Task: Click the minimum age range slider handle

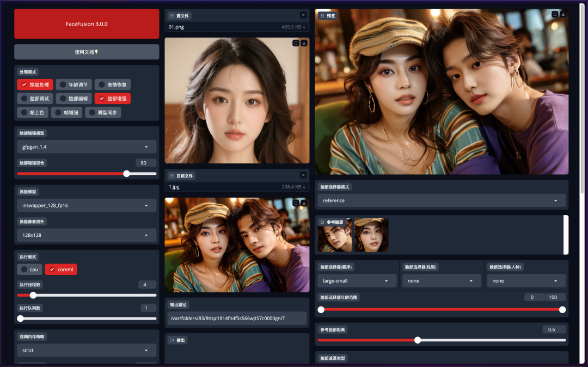Action: [x=321, y=310]
